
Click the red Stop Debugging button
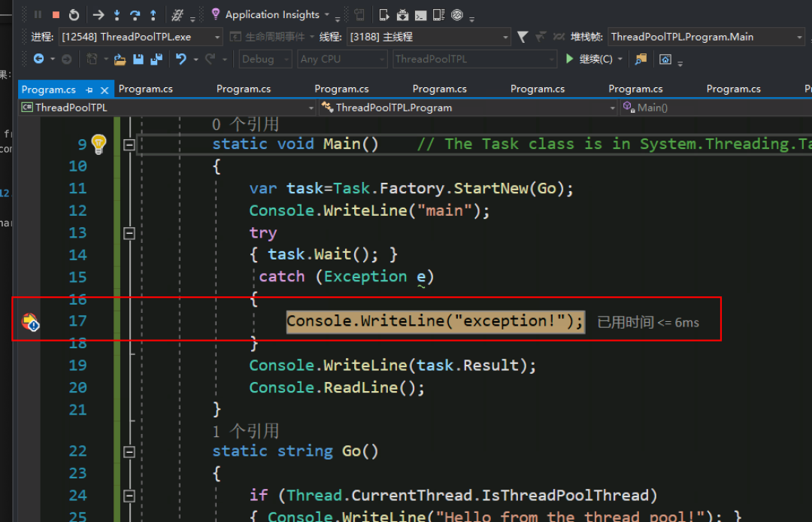[56, 14]
